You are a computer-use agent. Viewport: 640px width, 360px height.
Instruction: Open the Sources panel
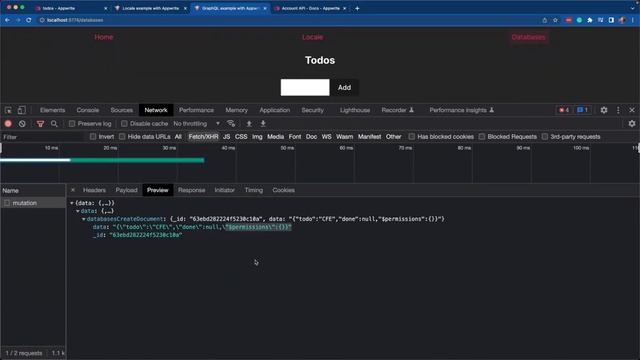pyautogui.click(x=122, y=110)
